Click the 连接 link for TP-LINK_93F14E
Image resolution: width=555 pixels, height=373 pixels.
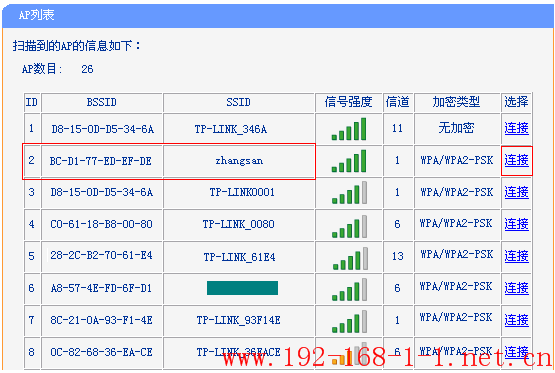point(516,320)
